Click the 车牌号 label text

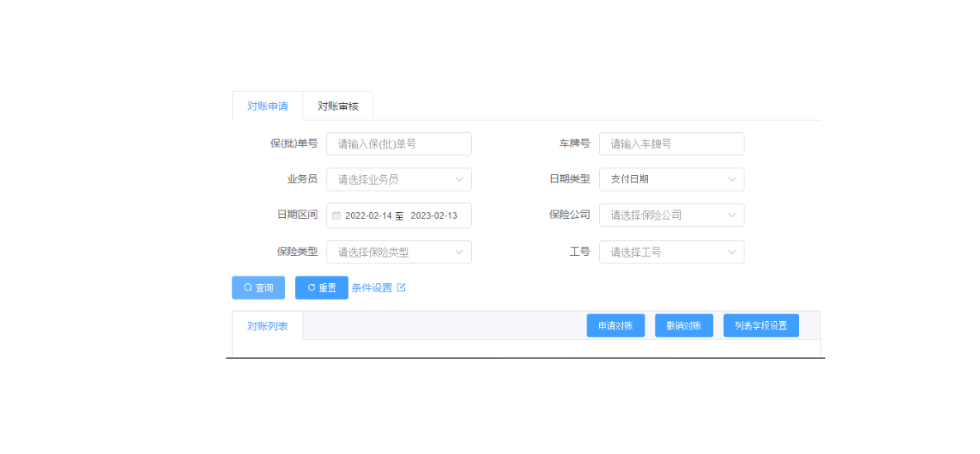click(x=574, y=144)
